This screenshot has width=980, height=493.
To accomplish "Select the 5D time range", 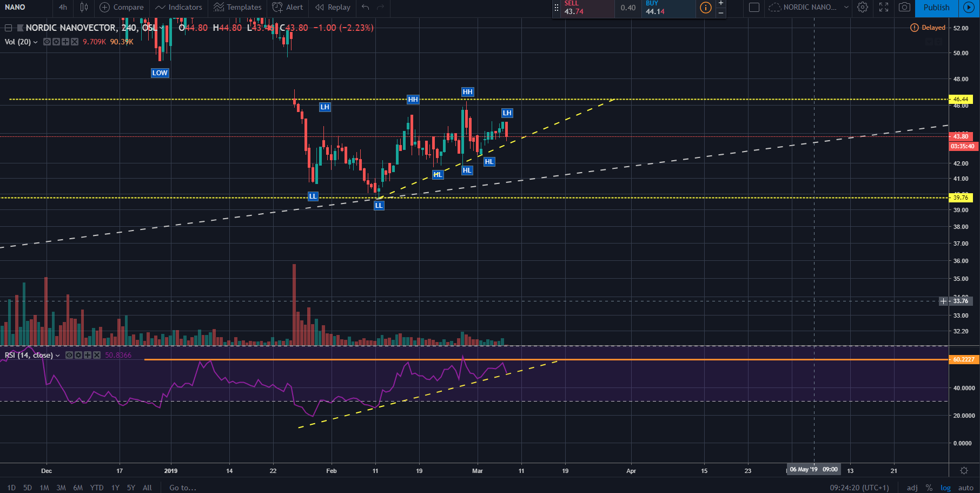I will click(28, 488).
